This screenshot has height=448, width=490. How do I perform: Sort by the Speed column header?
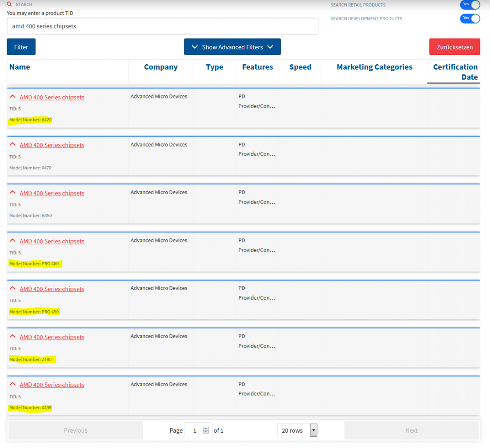[300, 67]
